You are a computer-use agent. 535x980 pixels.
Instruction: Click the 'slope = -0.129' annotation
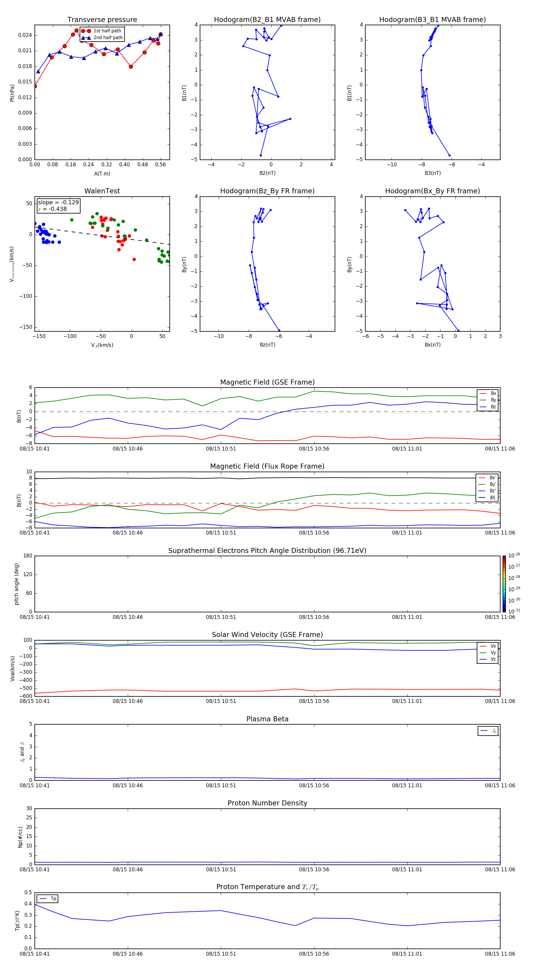(58, 203)
